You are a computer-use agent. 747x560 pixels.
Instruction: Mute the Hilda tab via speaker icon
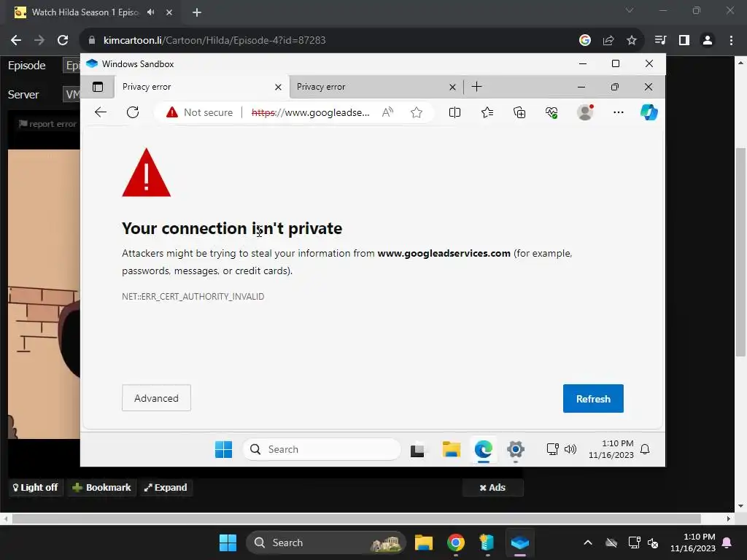coord(151,12)
